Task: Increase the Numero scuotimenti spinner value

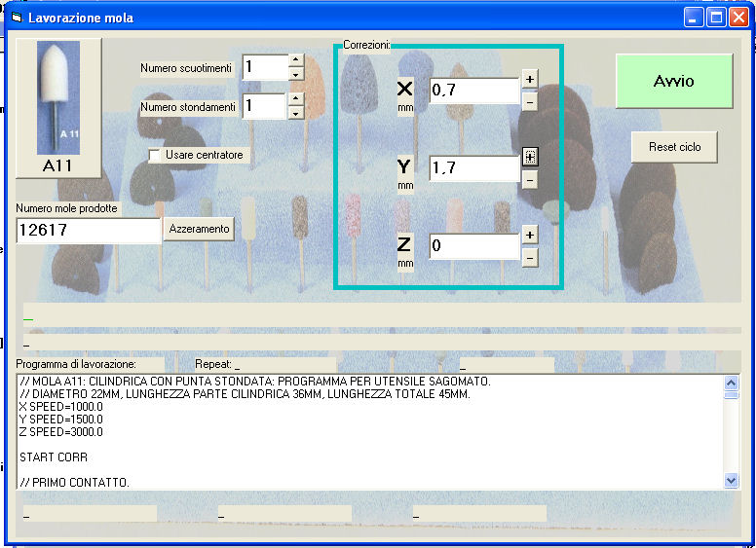Action: 296,61
